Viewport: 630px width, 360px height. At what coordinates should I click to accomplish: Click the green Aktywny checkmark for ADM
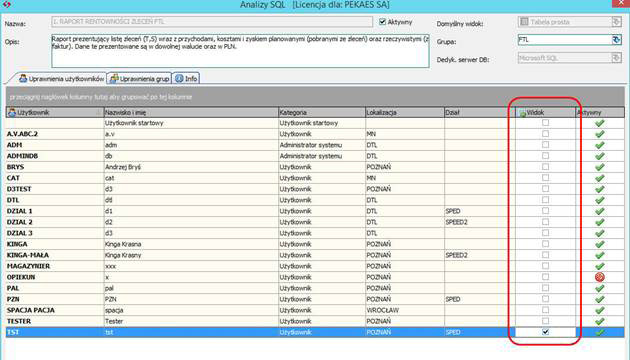click(599, 145)
